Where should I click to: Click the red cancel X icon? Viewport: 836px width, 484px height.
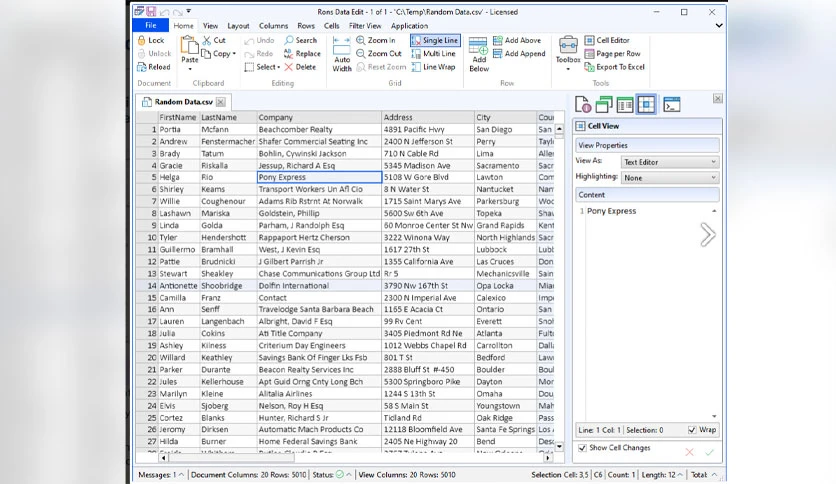pos(689,452)
